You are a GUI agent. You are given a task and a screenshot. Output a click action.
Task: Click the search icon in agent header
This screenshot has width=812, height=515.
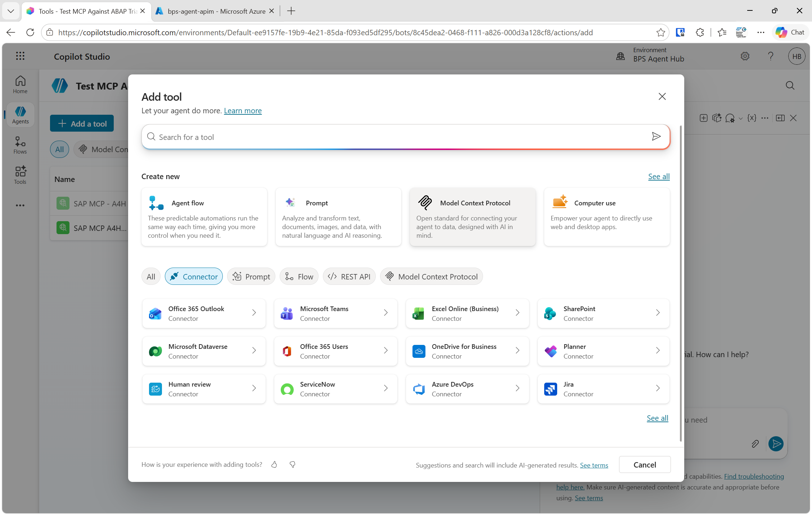790,86
